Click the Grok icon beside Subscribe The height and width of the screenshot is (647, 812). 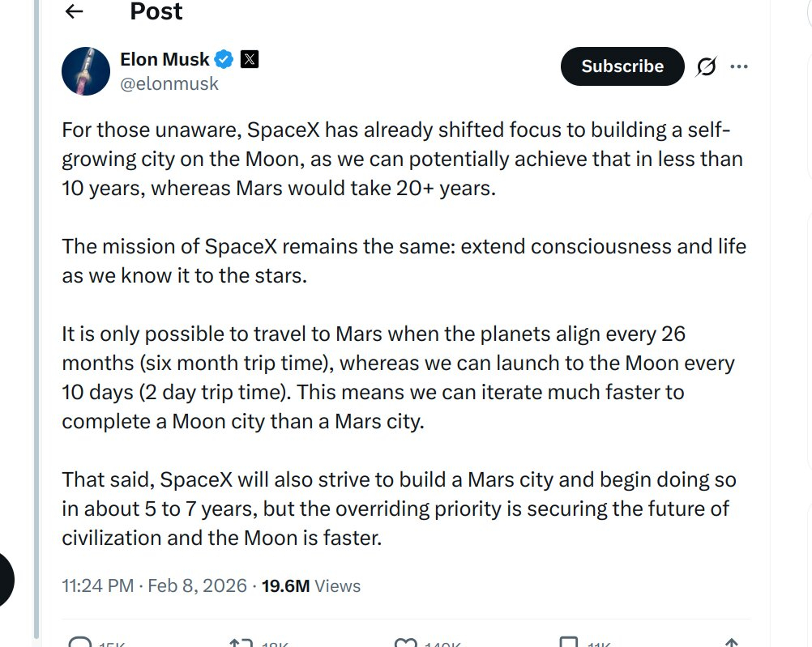coord(706,67)
